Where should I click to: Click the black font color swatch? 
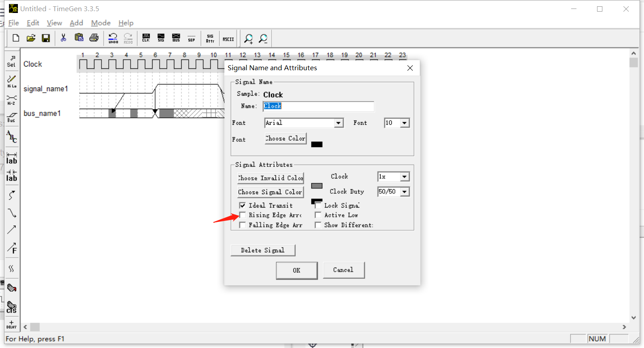[x=318, y=144]
